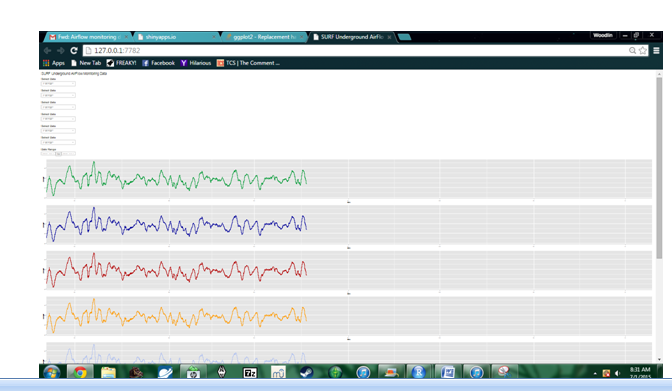Reload the page with the refresh icon
The height and width of the screenshot is (391, 672).
[x=74, y=51]
